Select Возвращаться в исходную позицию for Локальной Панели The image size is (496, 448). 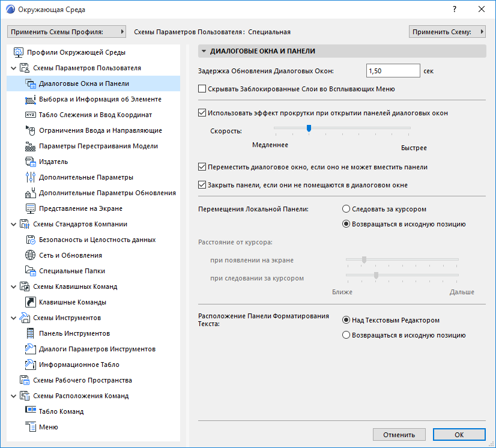pos(346,224)
